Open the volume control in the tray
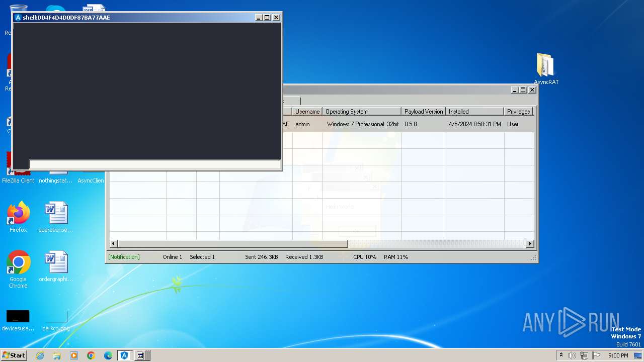The height and width of the screenshot is (362, 644). pyautogui.click(x=572, y=355)
